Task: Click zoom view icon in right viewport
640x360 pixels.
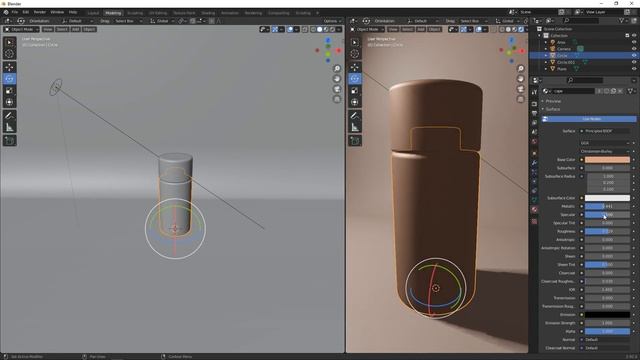Action: click(520, 69)
